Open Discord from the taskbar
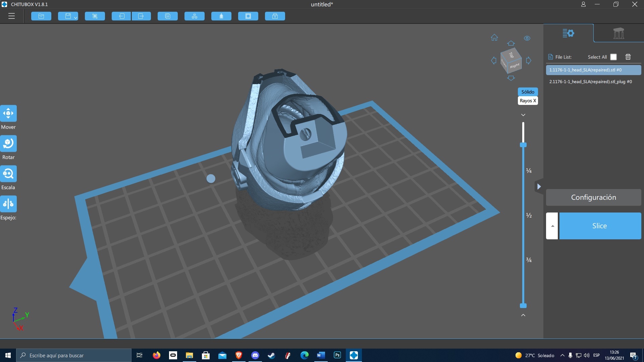Viewport: 644px width, 362px height. click(255, 355)
